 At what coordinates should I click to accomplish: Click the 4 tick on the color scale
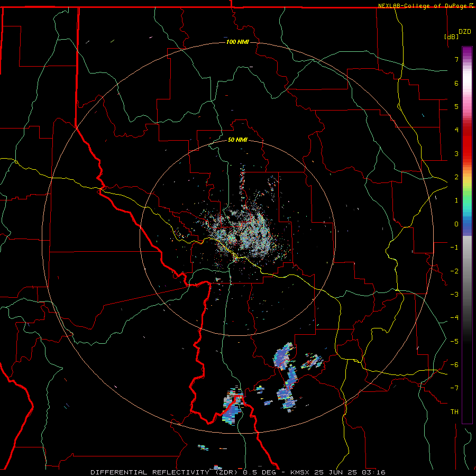456,130
